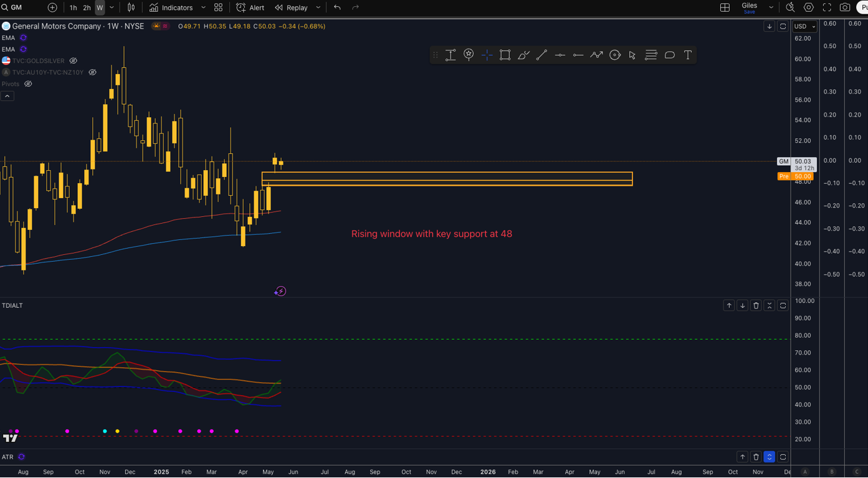Click the first EMA indicator legend
The image size is (868, 478).
click(x=8, y=38)
